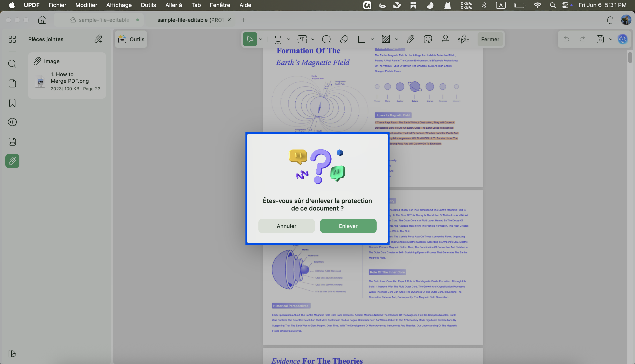Screen dimensions: 635x364
Task: Expand the area highlight dropdown arrow
Action: tap(396, 39)
